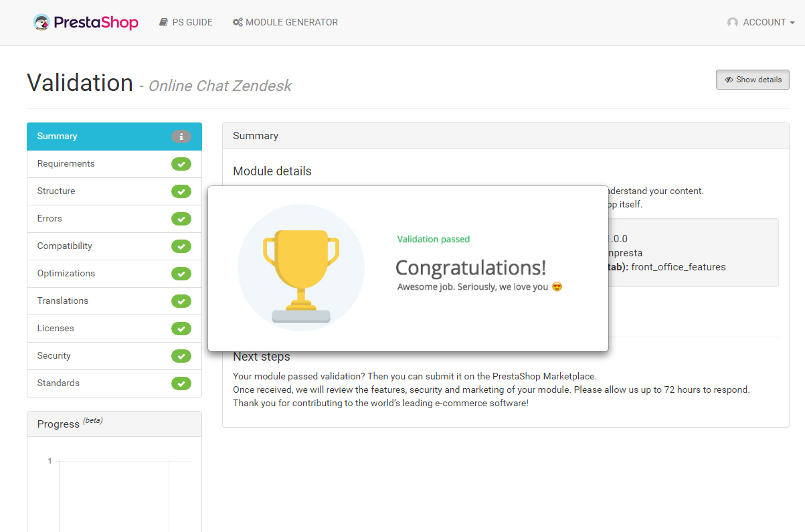The width and height of the screenshot is (805, 532).
Task: Open the Errors section
Action: (x=114, y=219)
